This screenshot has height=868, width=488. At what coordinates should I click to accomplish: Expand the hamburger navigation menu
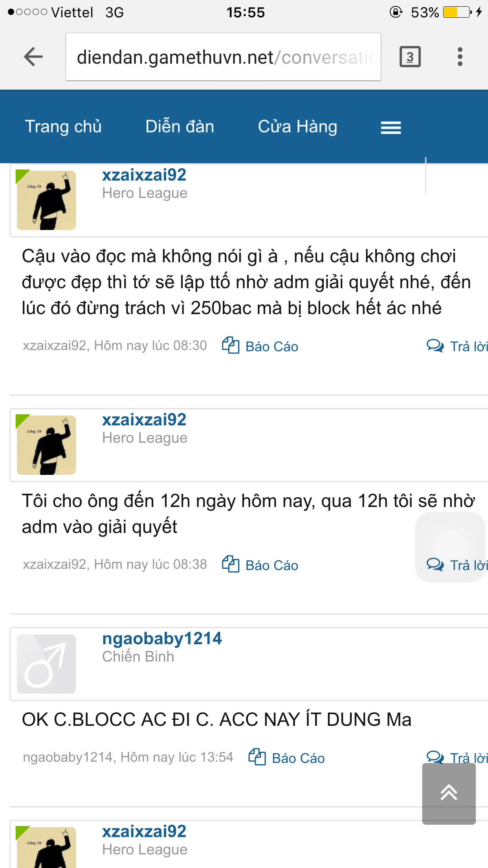tap(391, 128)
